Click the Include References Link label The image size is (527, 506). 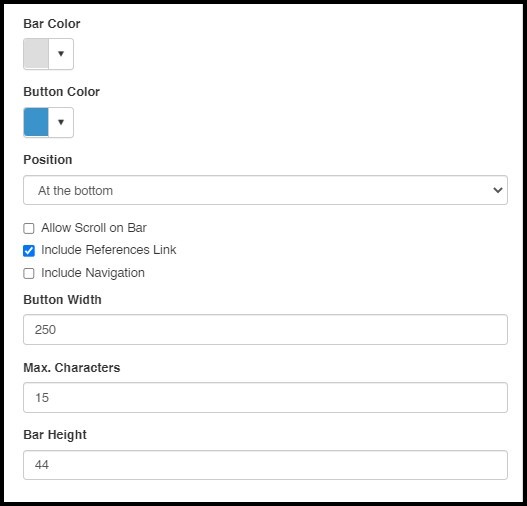[109, 250]
